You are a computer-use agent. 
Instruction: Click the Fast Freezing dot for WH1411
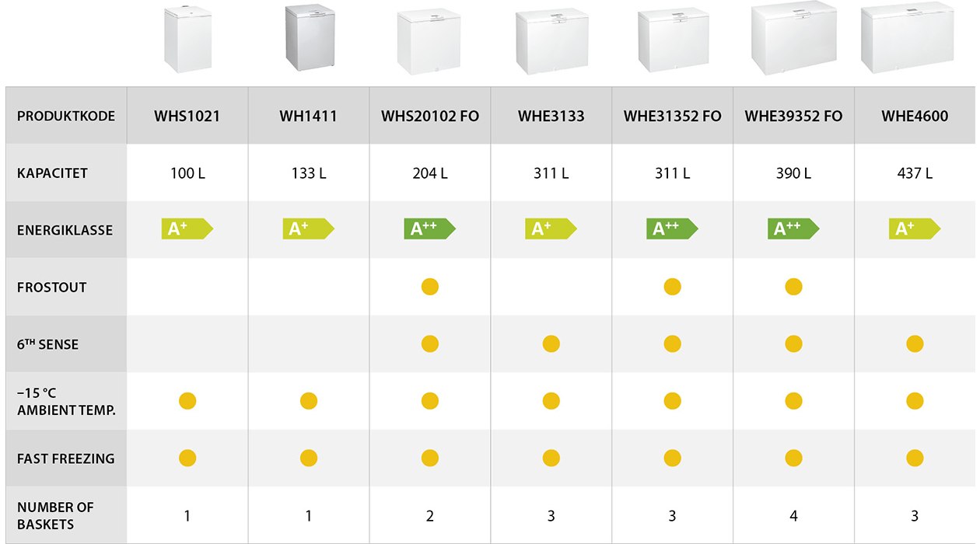309,459
